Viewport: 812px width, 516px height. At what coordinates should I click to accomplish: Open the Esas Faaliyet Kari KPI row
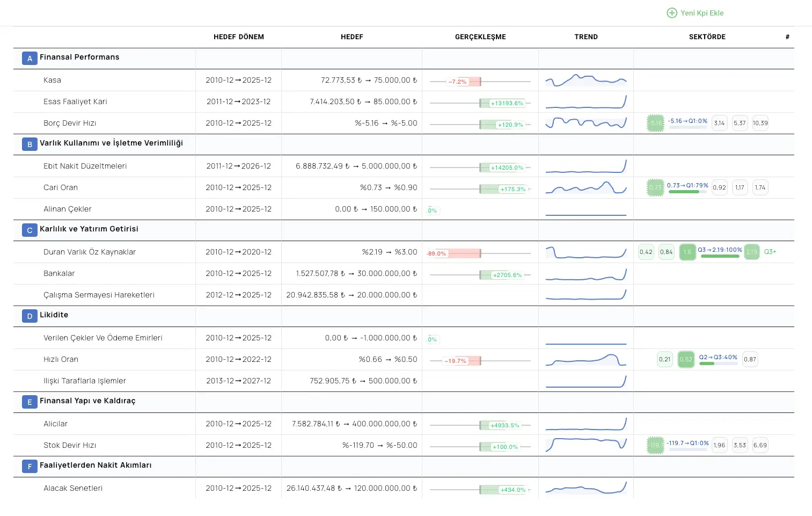[75, 101]
